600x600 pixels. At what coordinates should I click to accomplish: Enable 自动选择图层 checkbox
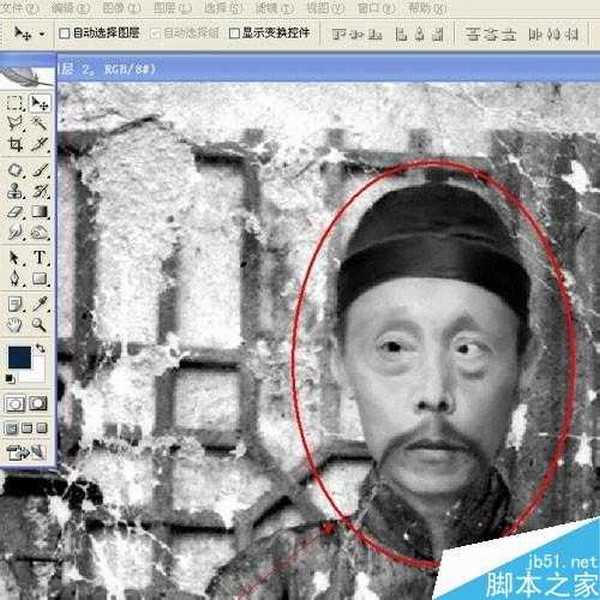tap(64, 33)
